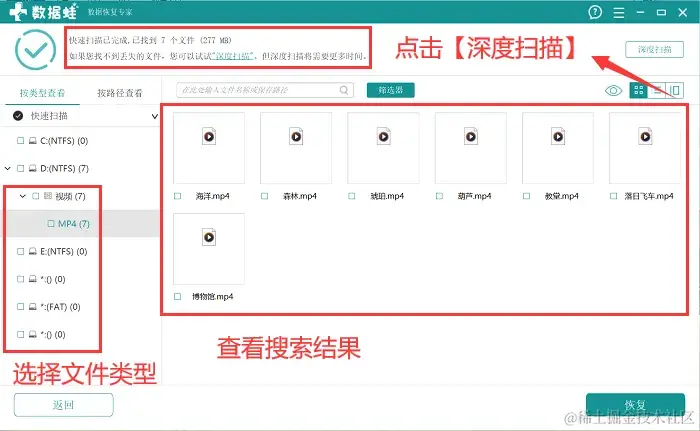Collapse the 视频 (7) tree node arrow

(23, 196)
